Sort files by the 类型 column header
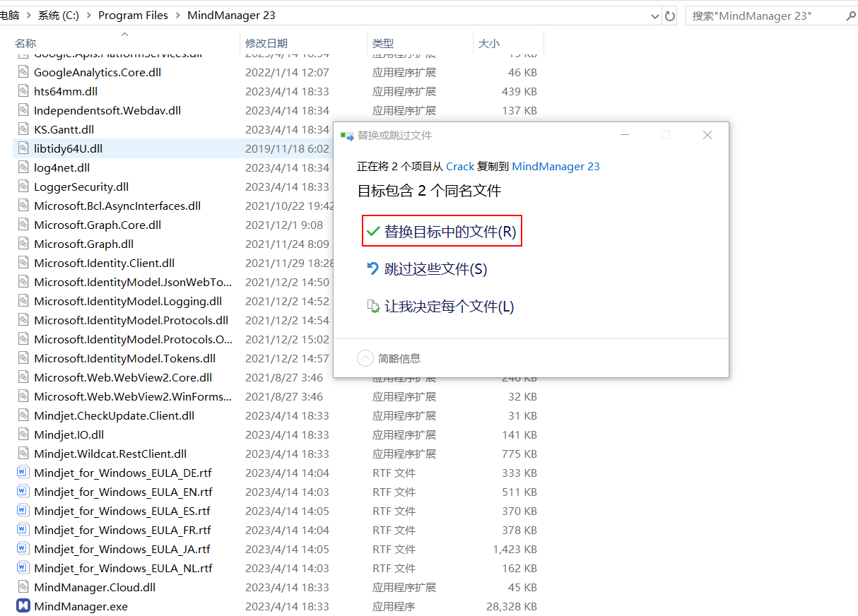Screen dimensions: 858x616 tap(383, 44)
